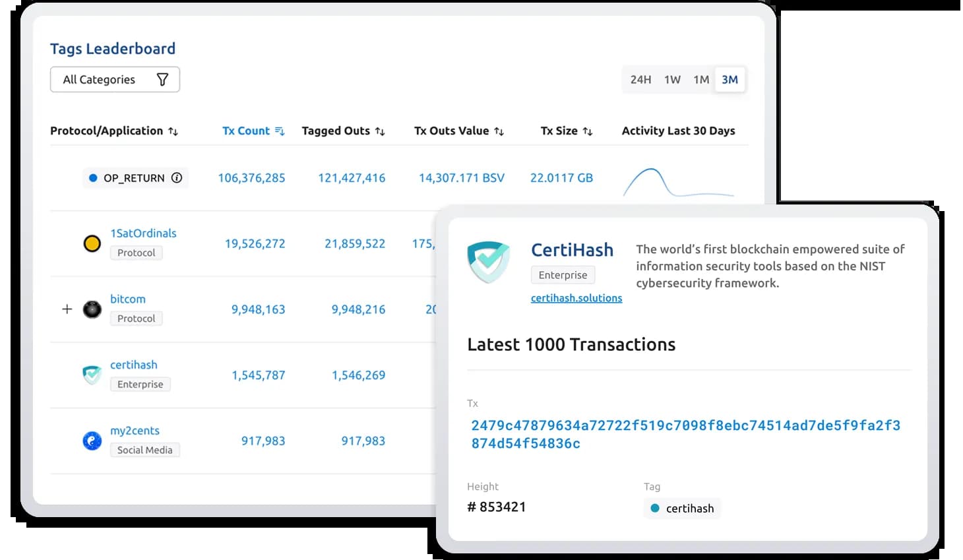Select the 3M time range tab

(x=730, y=80)
